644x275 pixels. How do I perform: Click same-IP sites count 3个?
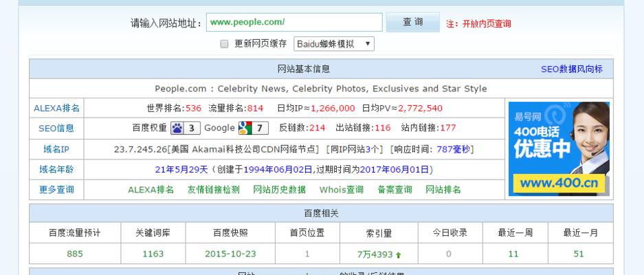point(373,149)
